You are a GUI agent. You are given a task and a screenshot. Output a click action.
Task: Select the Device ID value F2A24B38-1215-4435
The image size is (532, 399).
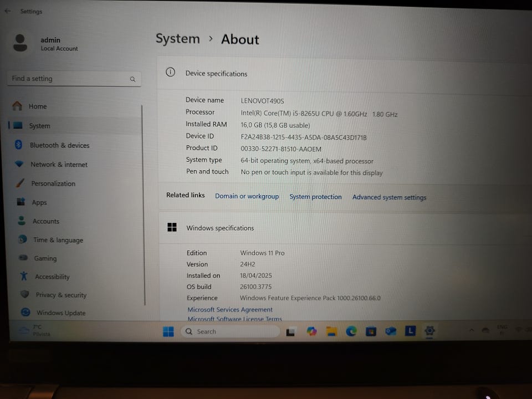click(x=304, y=137)
